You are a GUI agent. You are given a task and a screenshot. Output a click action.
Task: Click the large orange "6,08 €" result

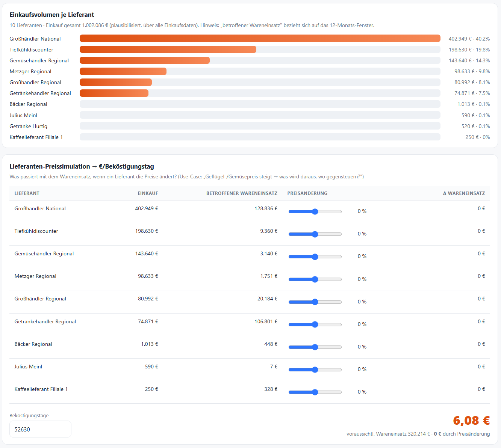471,420
